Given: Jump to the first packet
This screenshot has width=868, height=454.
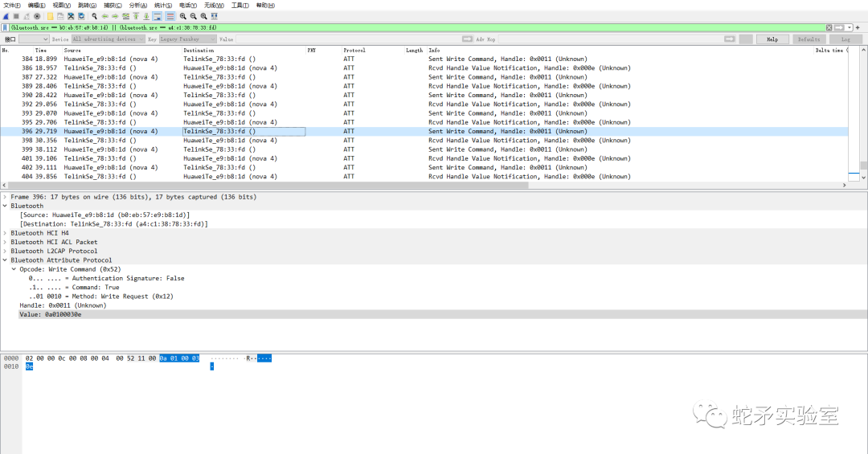Looking at the screenshot, I should (x=136, y=17).
